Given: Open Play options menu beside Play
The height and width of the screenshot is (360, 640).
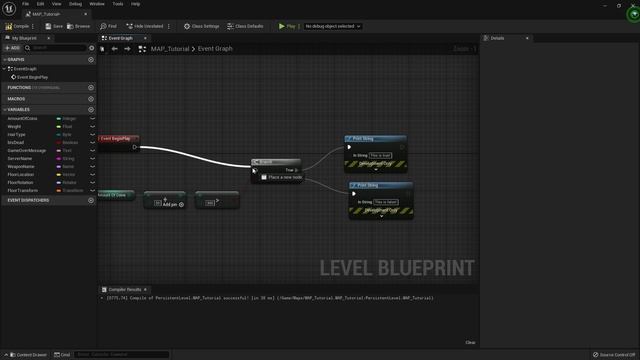Looking at the screenshot, I should (x=299, y=26).
